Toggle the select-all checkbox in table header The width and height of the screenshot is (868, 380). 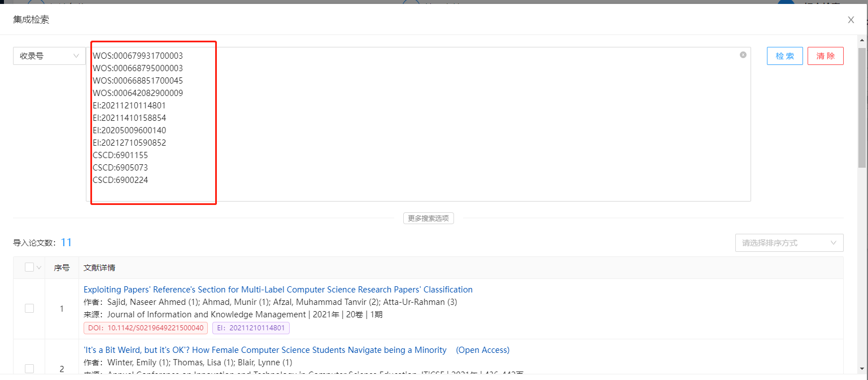(29, 268)
